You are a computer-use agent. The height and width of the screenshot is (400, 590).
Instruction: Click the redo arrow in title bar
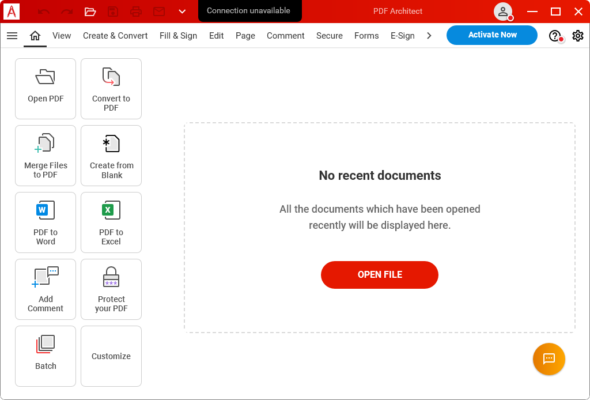click(67, 12)
